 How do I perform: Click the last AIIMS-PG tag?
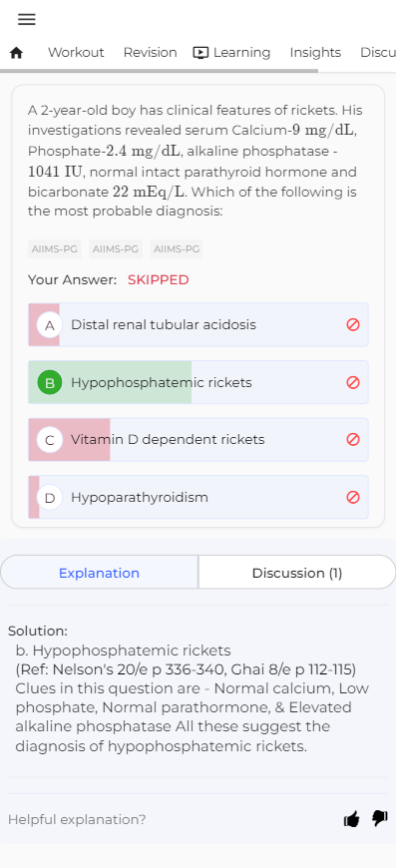point(177,249)
